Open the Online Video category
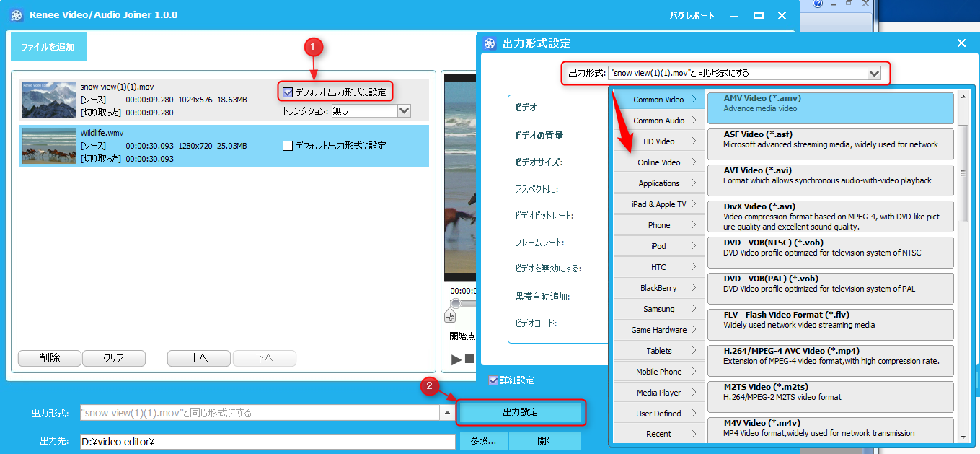980x454 pixels. [x=659, y=162]
